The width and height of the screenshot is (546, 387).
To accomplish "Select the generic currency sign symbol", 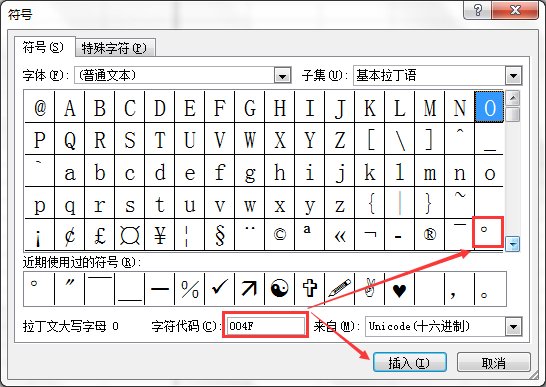I will click(x=130, y=235).
